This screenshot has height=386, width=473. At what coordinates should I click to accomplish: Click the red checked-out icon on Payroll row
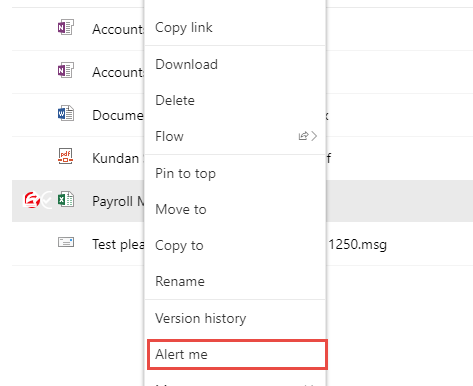[x=32, y=200]
